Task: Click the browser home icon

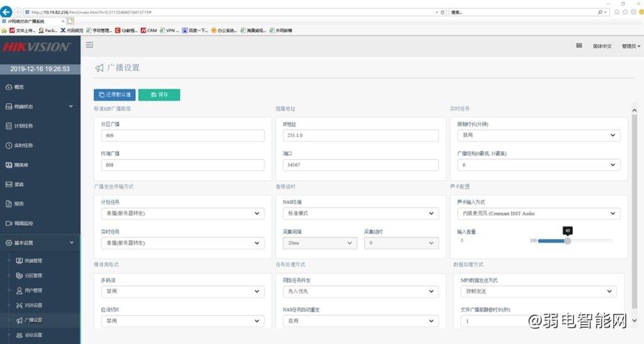Action: pyautogui.click(x=617, y=12)
